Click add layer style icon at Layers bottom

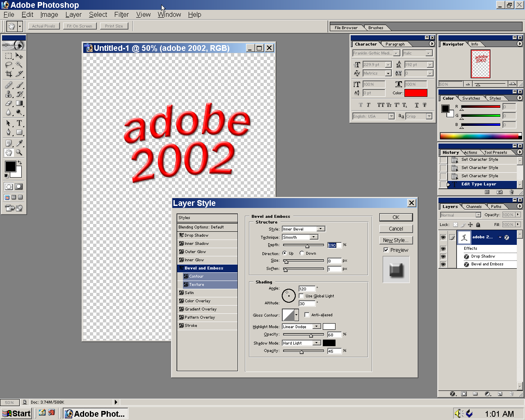(453, 394)
